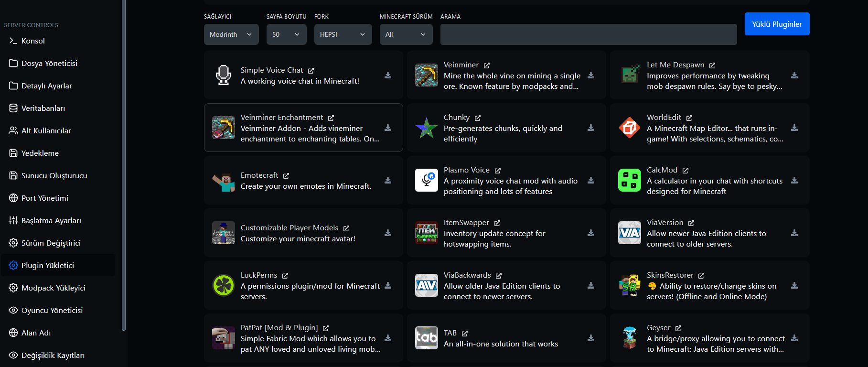Screen dimensions: 868x367
Task: Open Plasmo Voice external link icon
Action: point(498,170)
